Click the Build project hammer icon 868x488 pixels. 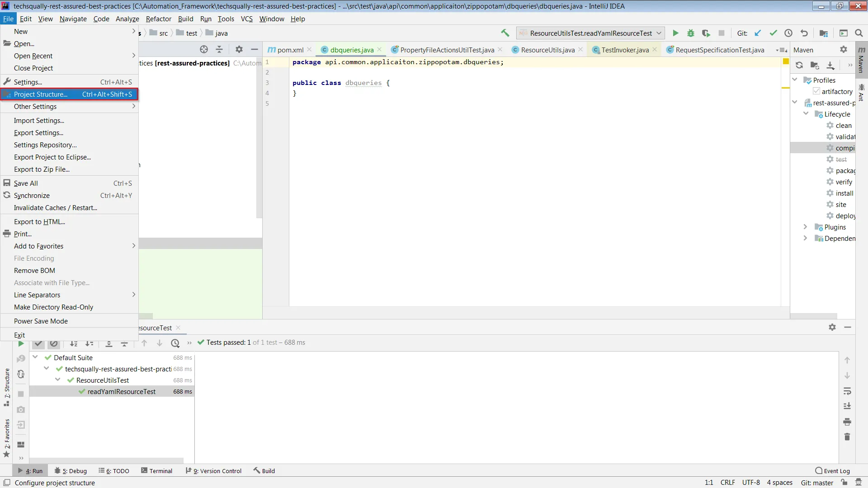click(505, 33)
